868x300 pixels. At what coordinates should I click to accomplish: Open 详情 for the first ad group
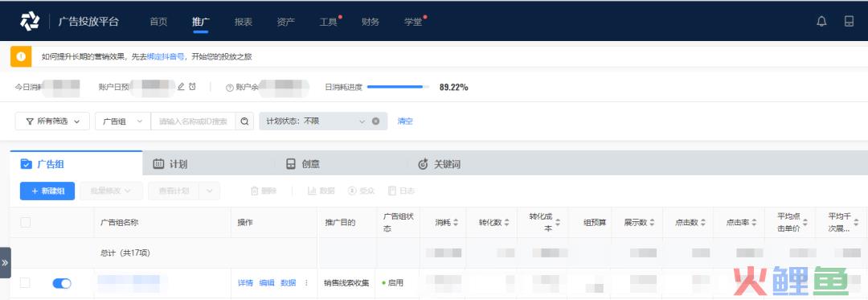tap(245, 283)
